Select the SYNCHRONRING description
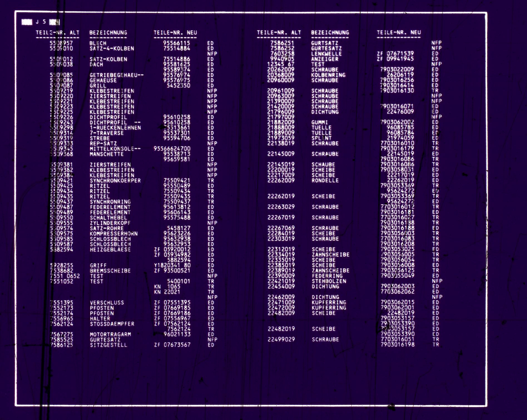The width and height of the screenshot is (527, 420). tap(110, 202)
